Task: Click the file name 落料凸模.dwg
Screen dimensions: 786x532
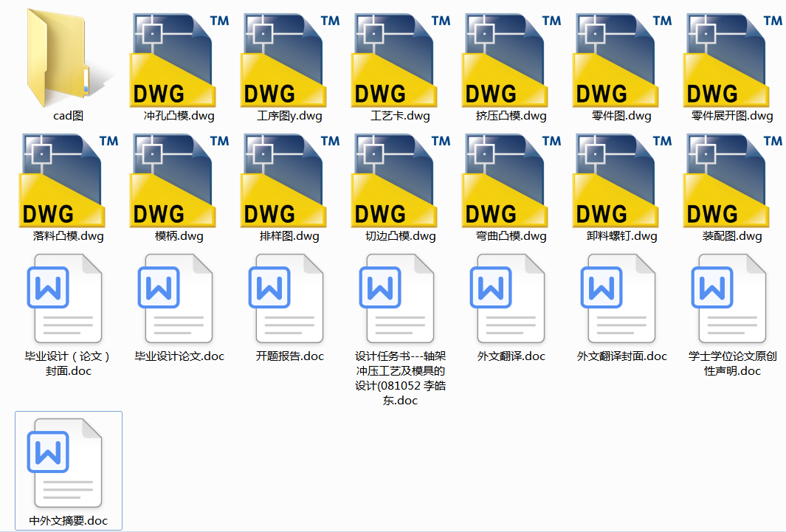Action: click(68, 236)
